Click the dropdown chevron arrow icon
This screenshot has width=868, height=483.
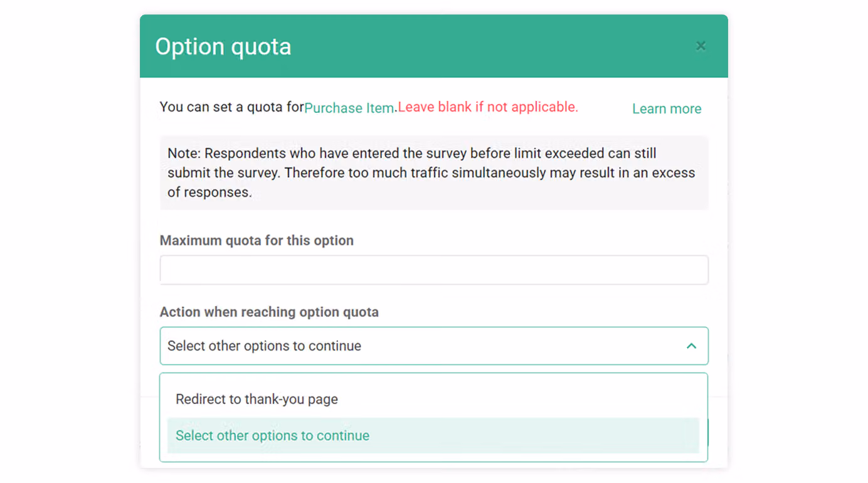tap(691, 346)
